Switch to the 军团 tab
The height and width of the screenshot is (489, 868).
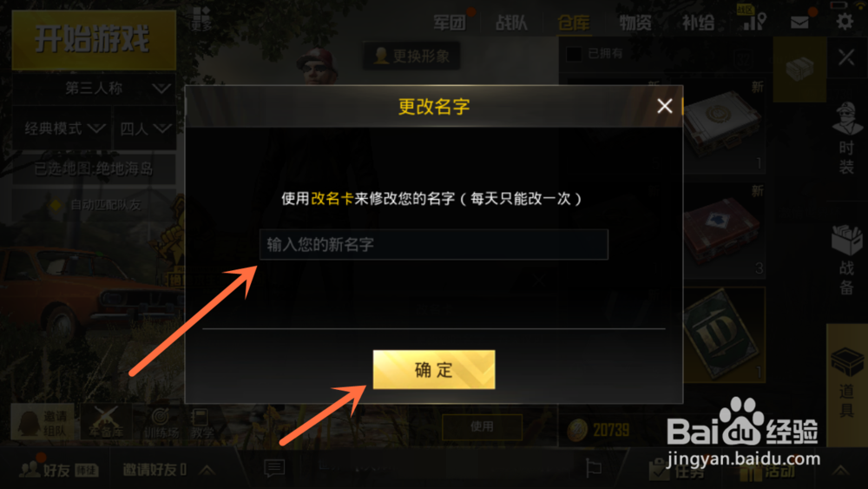tap(449, 23)
